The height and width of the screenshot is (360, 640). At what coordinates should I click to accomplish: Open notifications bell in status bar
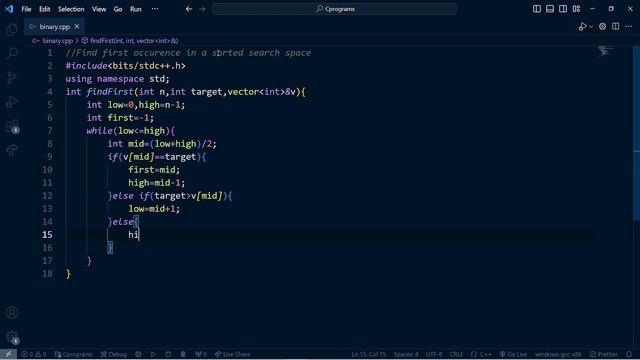click(629, 354)
